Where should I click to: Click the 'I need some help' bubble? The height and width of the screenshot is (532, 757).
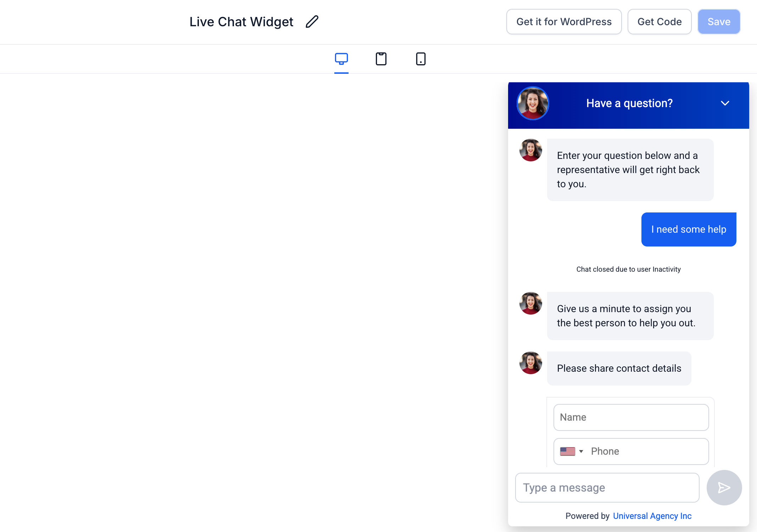pyautogui.click(x=689, y=229)
